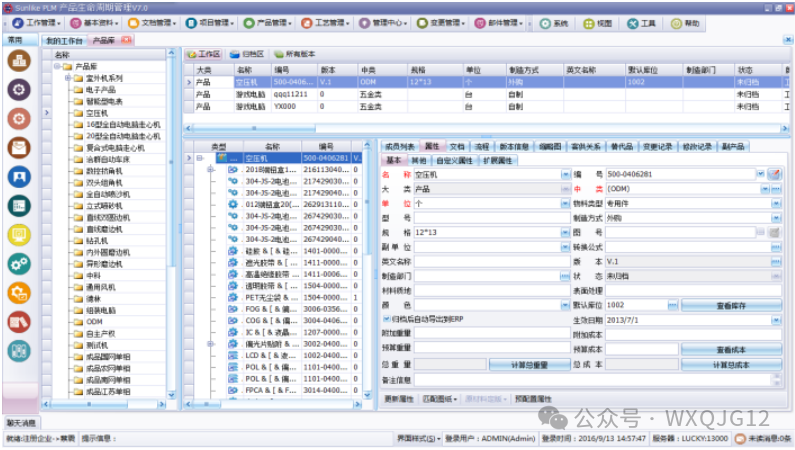Open the 匹配图纸 dropdown button
Screen dimensions: 795x450
tap(440, 399)
